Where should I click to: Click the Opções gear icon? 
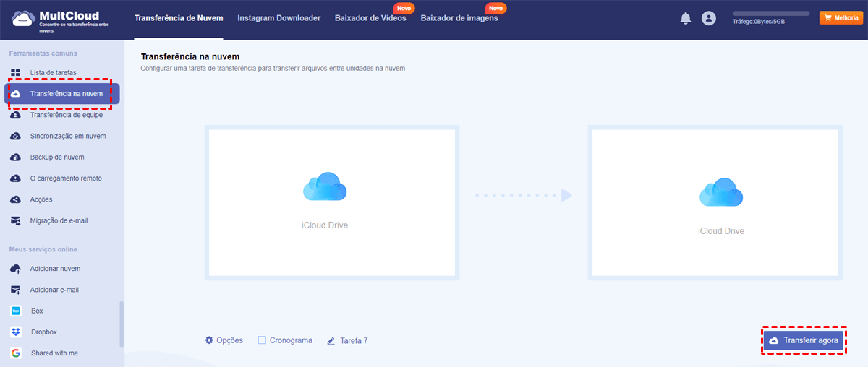[x=209, y=340]
